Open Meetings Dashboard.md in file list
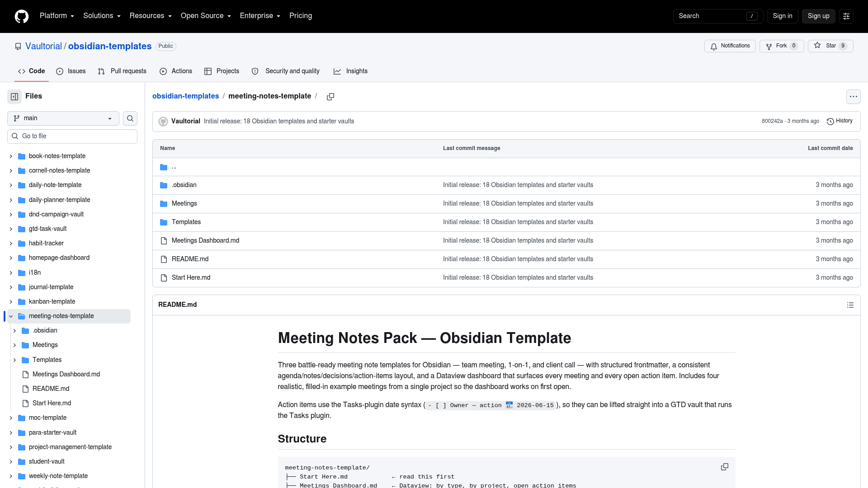This screenshot has height=488, width=868. [x=206, y=241]
